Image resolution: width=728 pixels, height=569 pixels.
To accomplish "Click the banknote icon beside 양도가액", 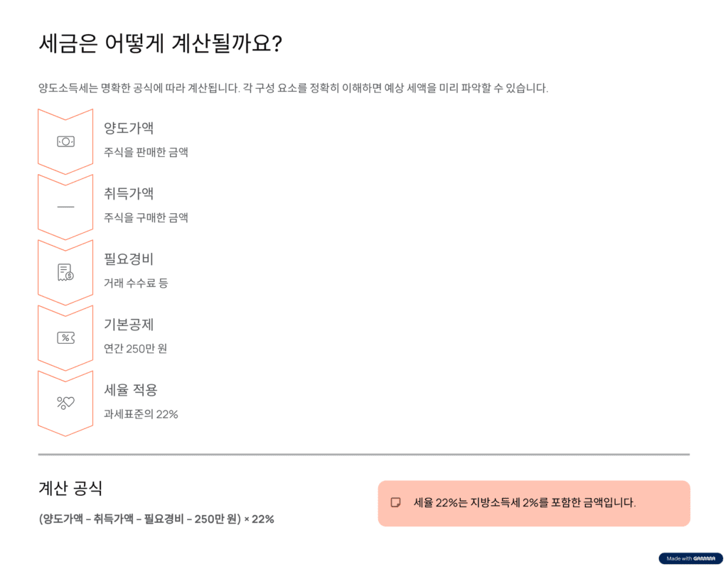I will click(65, 141).
